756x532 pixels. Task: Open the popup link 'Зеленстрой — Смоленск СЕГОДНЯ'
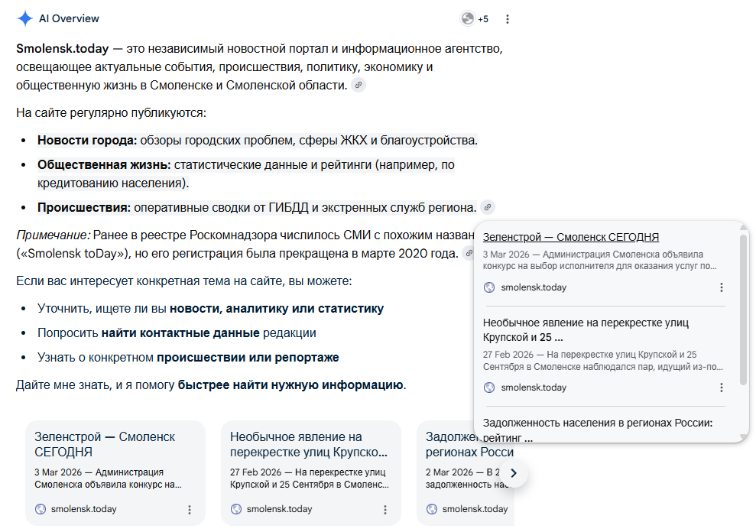coord(571,237)
